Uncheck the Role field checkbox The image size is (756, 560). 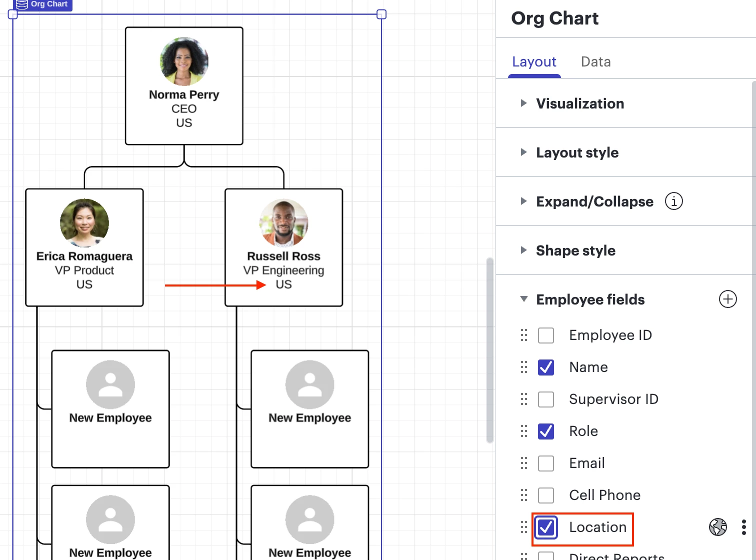(x=545, y=431)
